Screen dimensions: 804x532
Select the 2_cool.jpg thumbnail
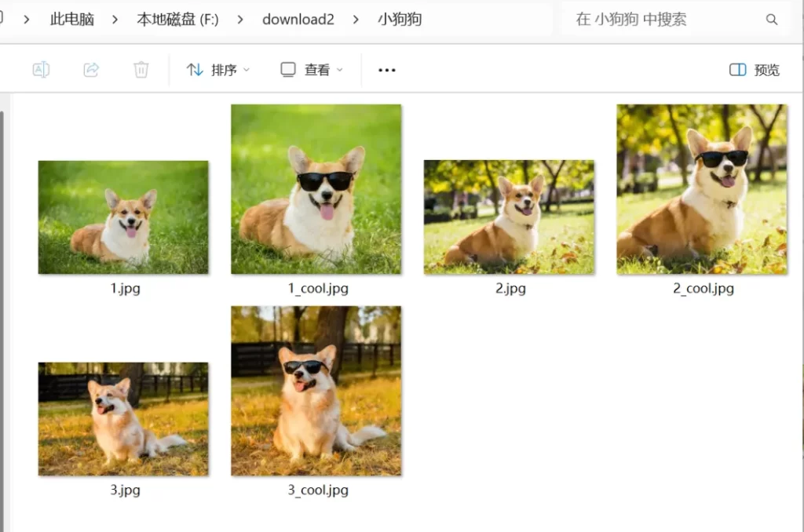[x=702, y=189]
